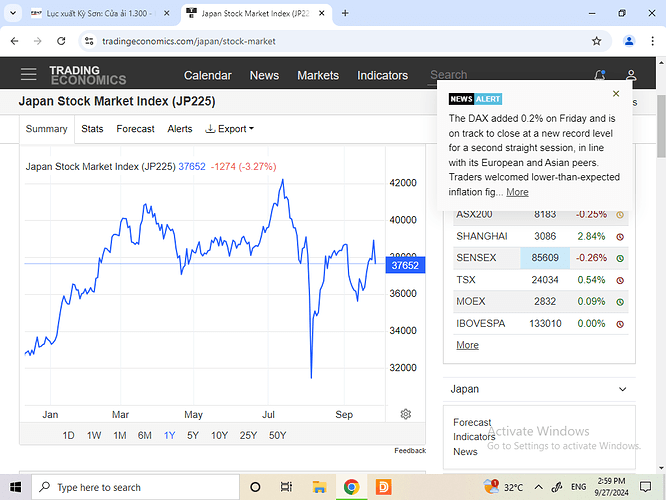This screenshot has width=666, height=500.
Task: Click More link in the news alert
Action: coord(517,192)
